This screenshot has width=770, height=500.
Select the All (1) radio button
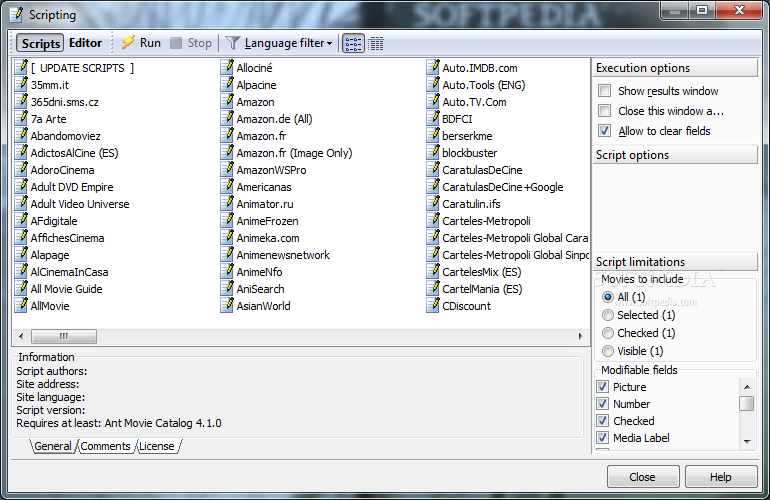point(608,297)
